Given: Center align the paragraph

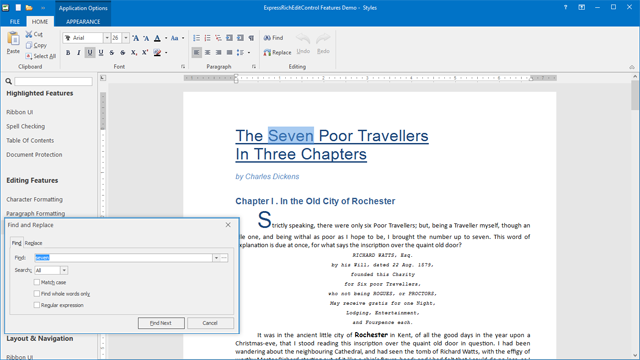Looking at the screenshot, I should tap(207, 53).
